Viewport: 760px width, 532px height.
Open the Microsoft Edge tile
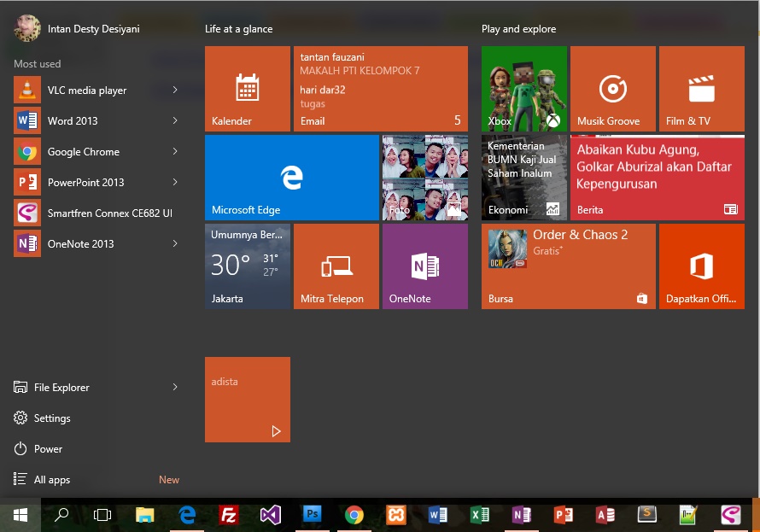tap(291, 177)
